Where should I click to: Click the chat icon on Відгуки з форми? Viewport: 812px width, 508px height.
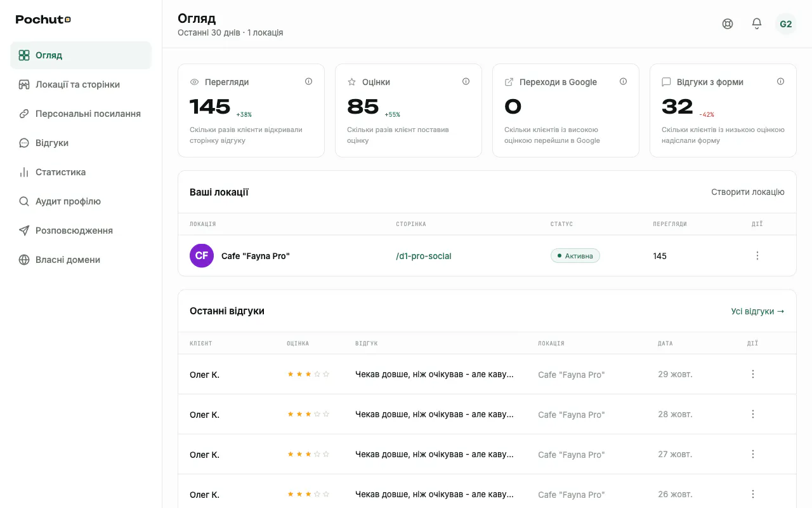click(666, 82)
